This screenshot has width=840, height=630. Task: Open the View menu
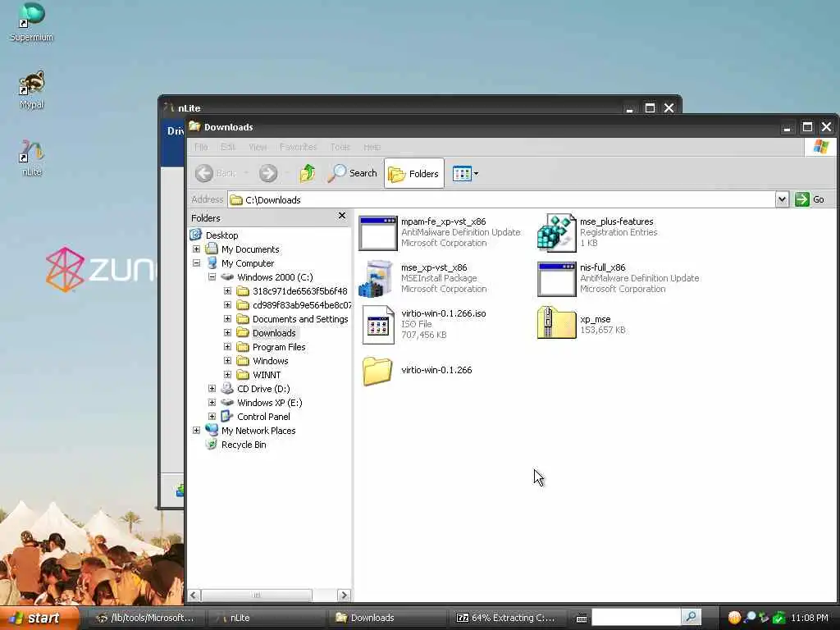click(x=258, y=147)
